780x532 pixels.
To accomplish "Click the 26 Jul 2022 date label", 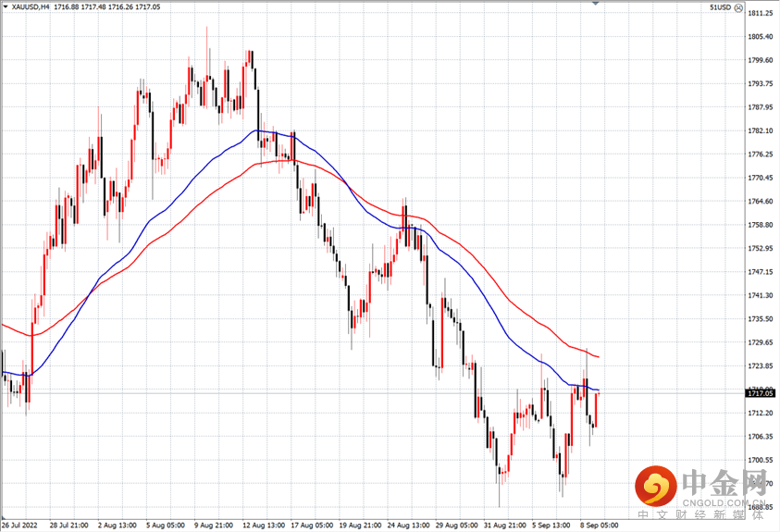I will 19,525.
